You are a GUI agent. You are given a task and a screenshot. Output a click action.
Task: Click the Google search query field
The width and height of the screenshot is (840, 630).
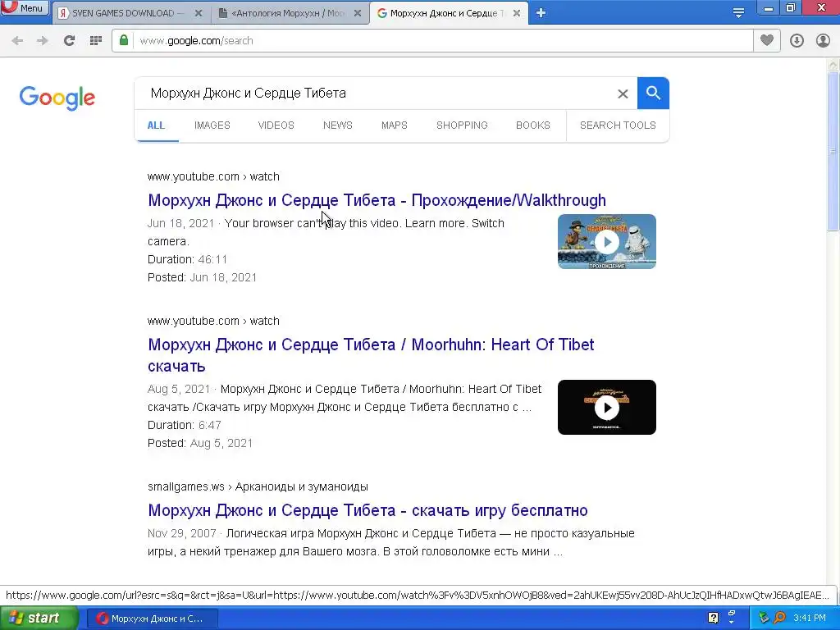(x=375, y=94)
